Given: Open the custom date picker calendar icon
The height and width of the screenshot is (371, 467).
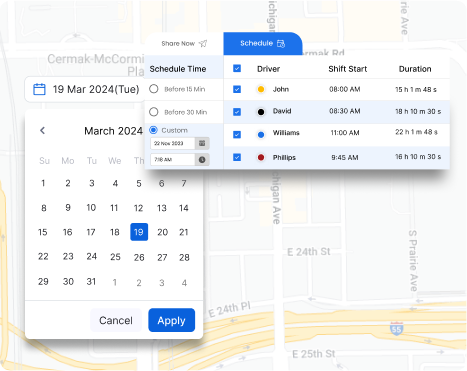Looking at the screenshot, I should click(202, 143).
